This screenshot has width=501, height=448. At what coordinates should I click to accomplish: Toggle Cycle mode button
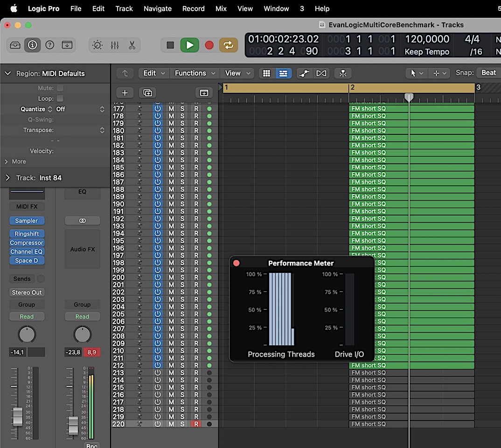[229, 45]
